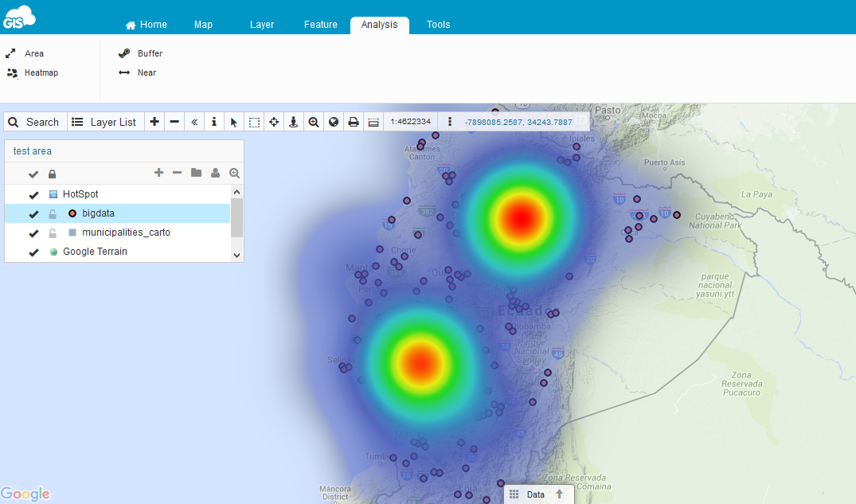The width and height of the screenshot is (856, 504).
Task: Click the Data panel up arrow
Action: [559, 494]
